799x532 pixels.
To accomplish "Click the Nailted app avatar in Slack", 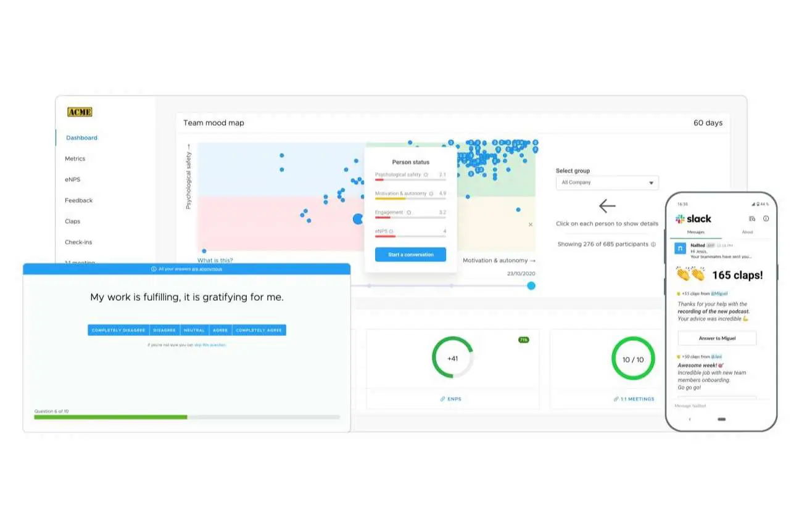I will click(x=680, y=248).
